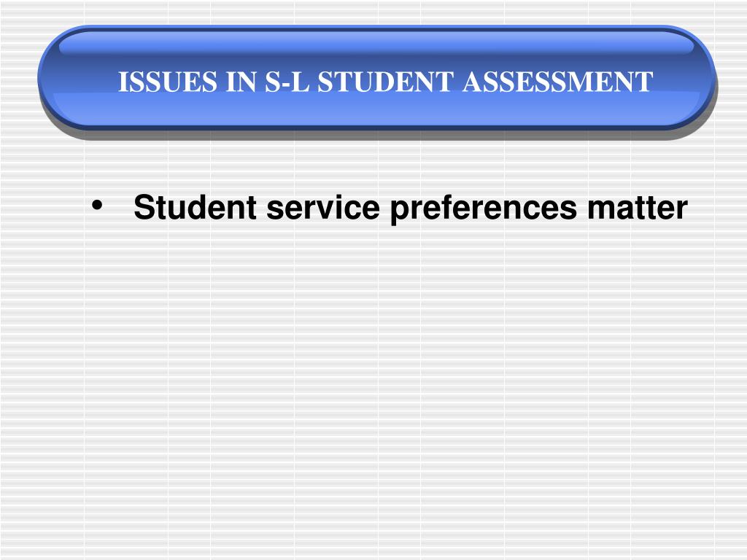The width and height of the screenshot is (747, 560).
Task: Click the S-L text in the title
Action: 287,82
